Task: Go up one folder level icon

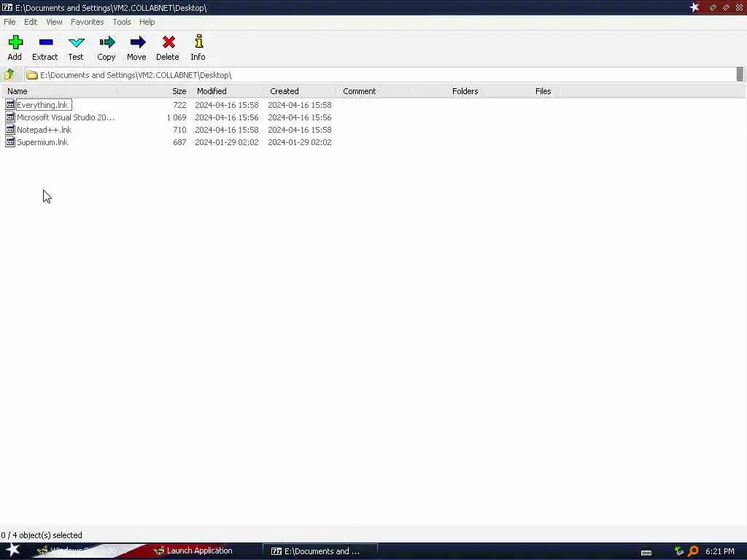Action: [9, 75]
